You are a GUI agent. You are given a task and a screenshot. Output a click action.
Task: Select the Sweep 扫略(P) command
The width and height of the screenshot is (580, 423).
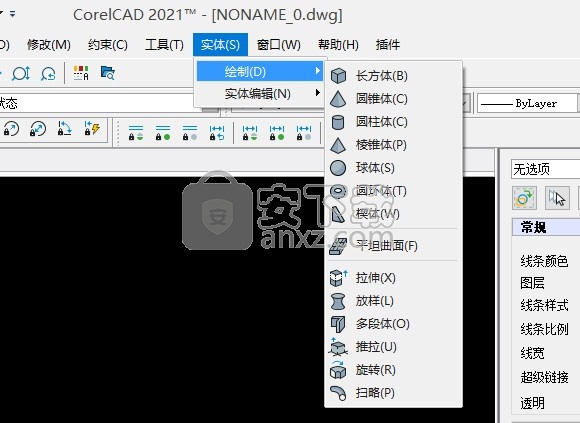coord(393,392)
